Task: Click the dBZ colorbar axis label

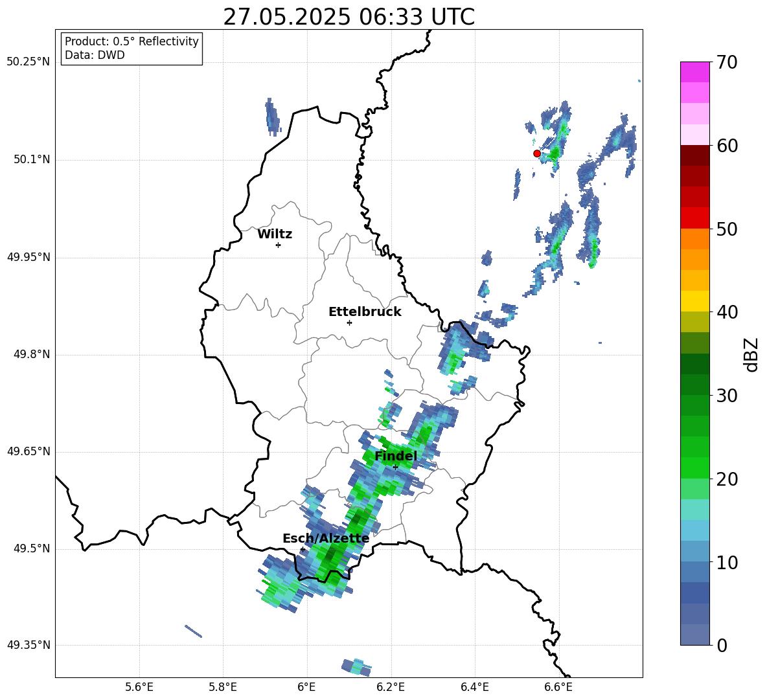Action: 751,354
